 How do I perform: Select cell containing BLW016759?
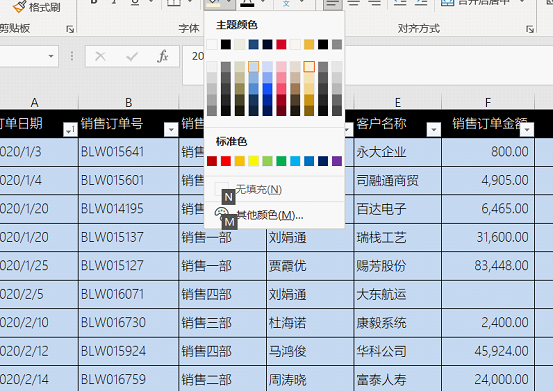(x=128, y=380)
